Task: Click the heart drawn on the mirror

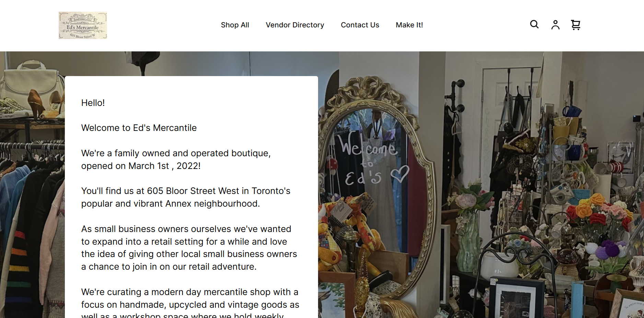Action: [x=400, y=173]
